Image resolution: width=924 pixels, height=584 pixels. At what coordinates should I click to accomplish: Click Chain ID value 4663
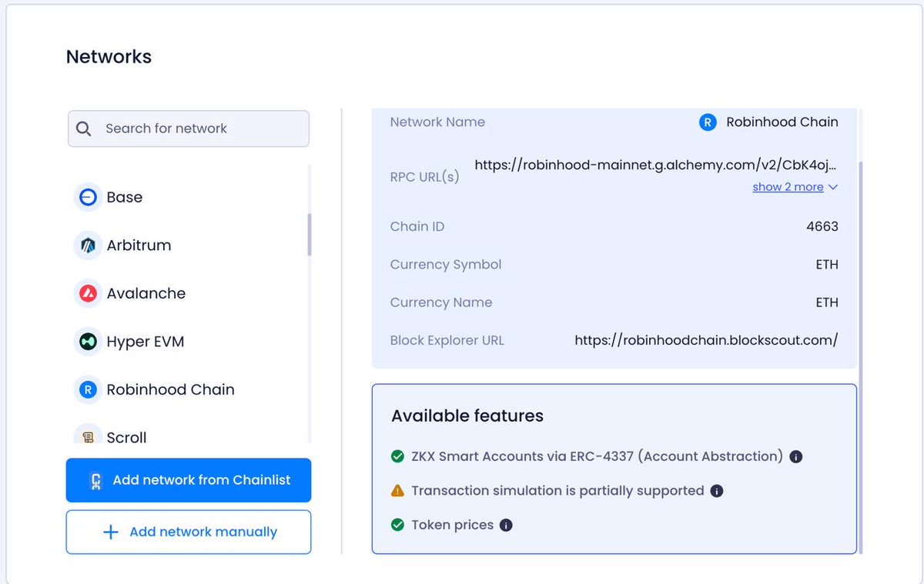pyautogui.click(x=822, y=226)
